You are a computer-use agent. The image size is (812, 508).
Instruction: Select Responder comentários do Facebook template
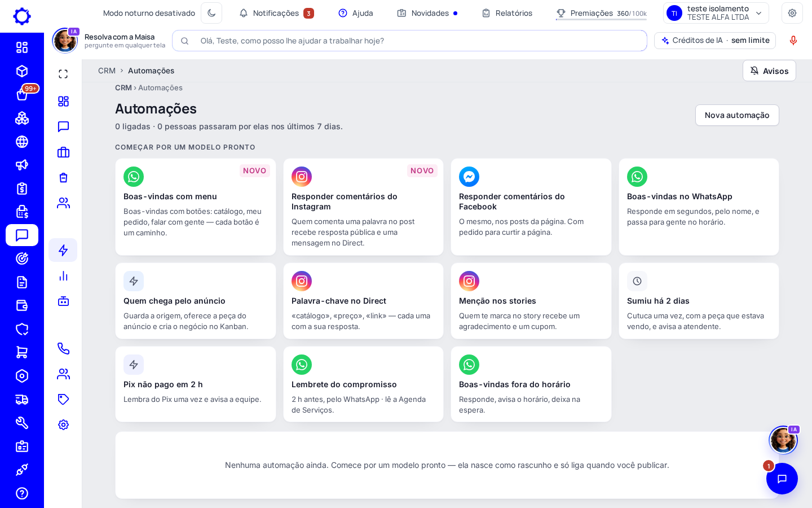(x=531, y=207)
